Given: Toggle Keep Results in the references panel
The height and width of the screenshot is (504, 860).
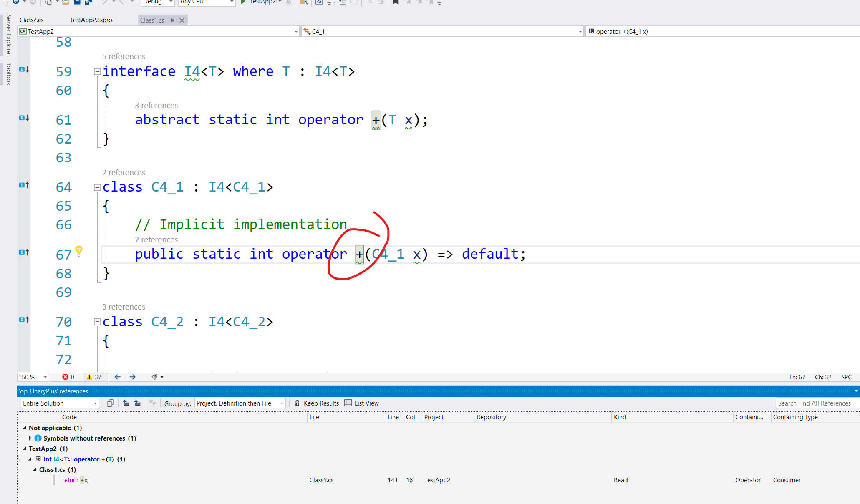Looking at the screenshot, I should point(317,403).
